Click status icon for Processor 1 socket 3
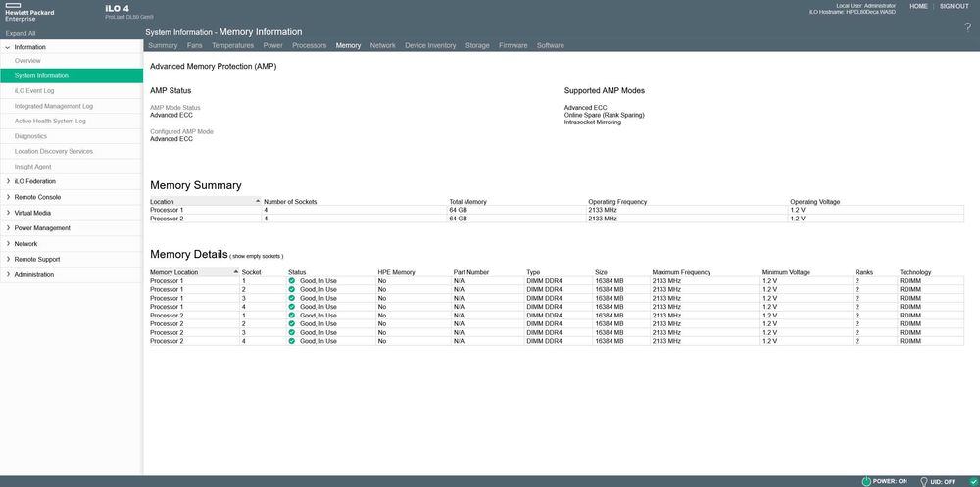The width and height of the screenshot is (980, 487). (291, 298)
